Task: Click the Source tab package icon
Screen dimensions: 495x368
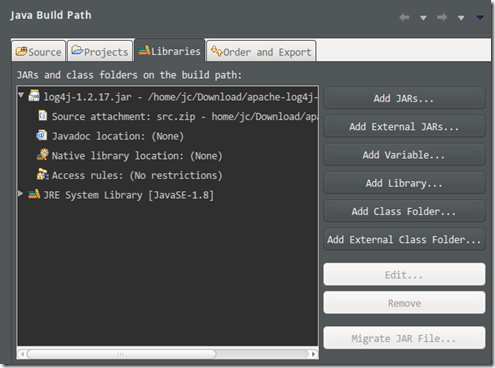Action: point(21,51)
